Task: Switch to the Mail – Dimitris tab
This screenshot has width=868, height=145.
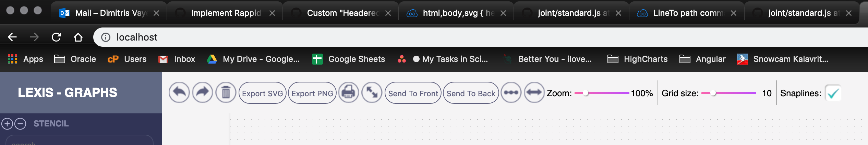Action: 106,13
